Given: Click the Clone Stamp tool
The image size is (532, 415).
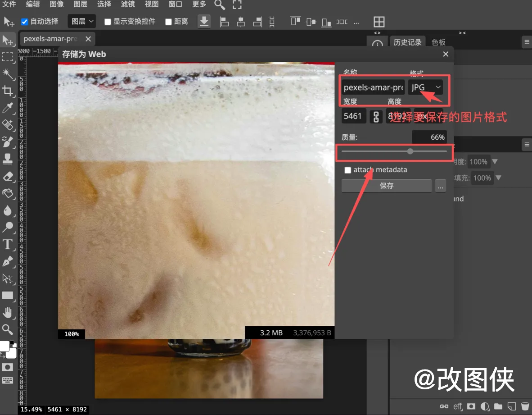Looking at the screenshot, I should [x=8, y=159].
